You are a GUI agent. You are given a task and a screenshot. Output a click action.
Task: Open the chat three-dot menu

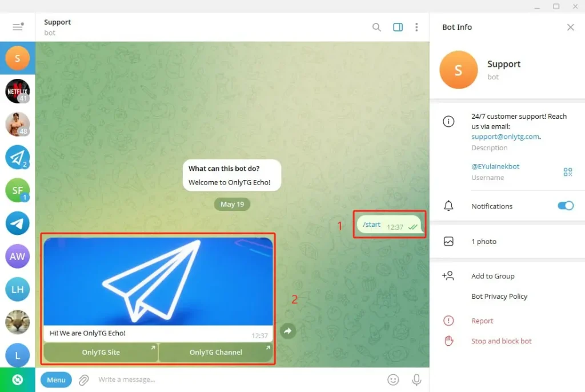pos(416,27)
